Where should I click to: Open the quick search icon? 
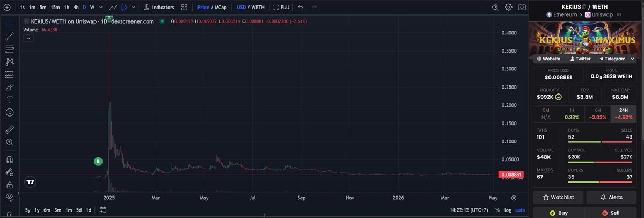(x=496, y=8)
